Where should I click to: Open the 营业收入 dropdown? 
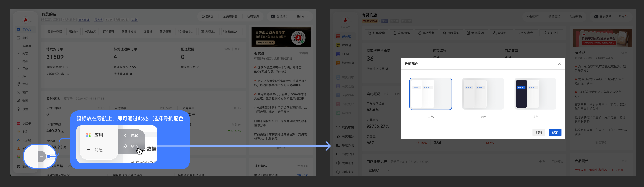(x=378, y=170)
